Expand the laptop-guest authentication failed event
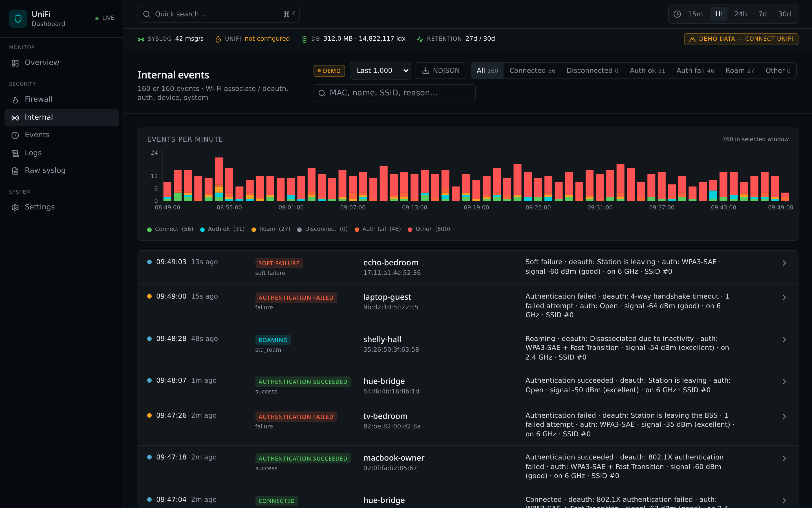The width and height of the screenshot is (812, 508). (x=784, y=298)
